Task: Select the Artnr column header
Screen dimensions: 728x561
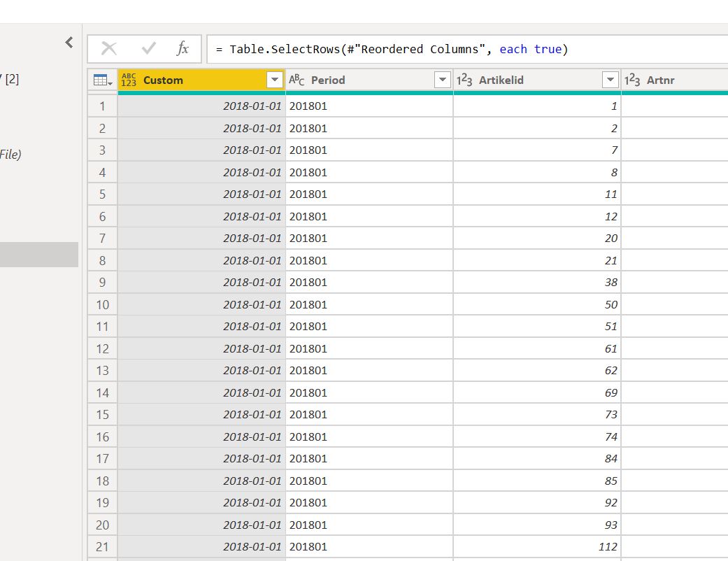Action: point(675,80)
